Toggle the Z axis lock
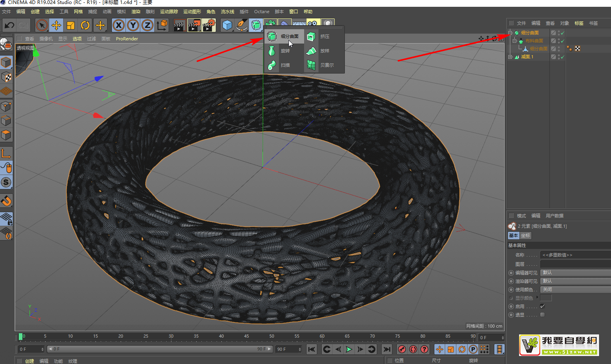Viewport: 611px width, 364px height. click(x=147, y=26)
